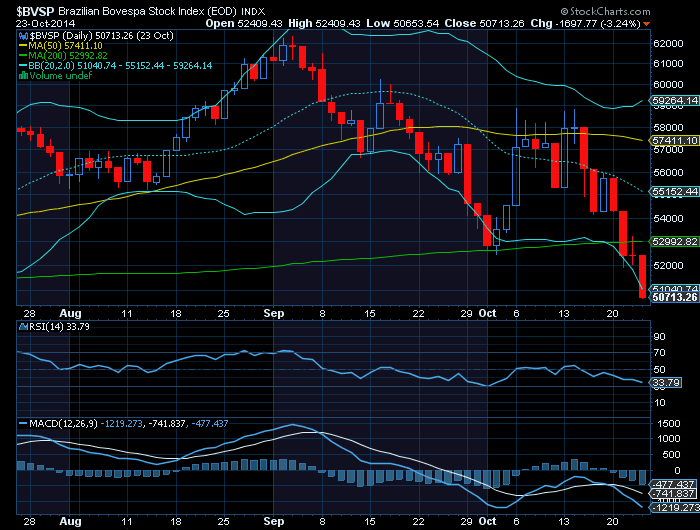Click the 54000 price axis label
Screen dimensions: 700x530
tap(668, 218)
